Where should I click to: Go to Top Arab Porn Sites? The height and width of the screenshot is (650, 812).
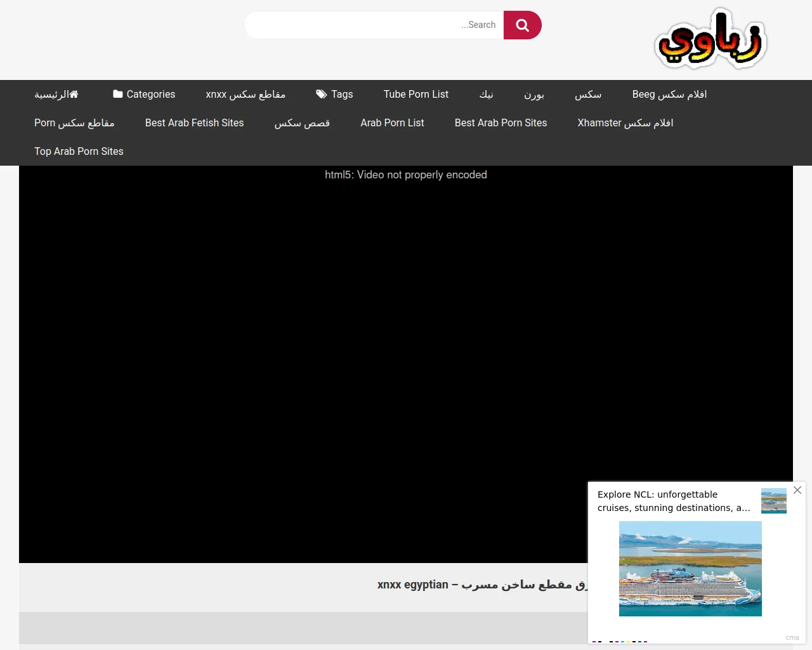[x=79, y=151]
